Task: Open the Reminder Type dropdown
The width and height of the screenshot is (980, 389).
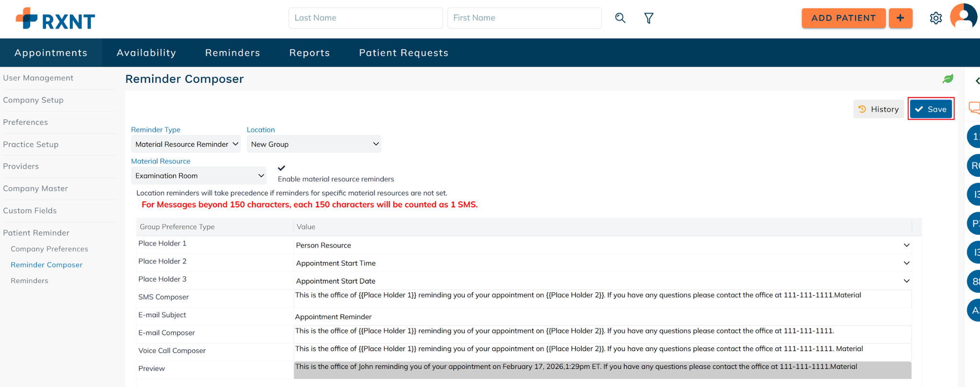Action: pyautogui.click(x=186, y=144)
